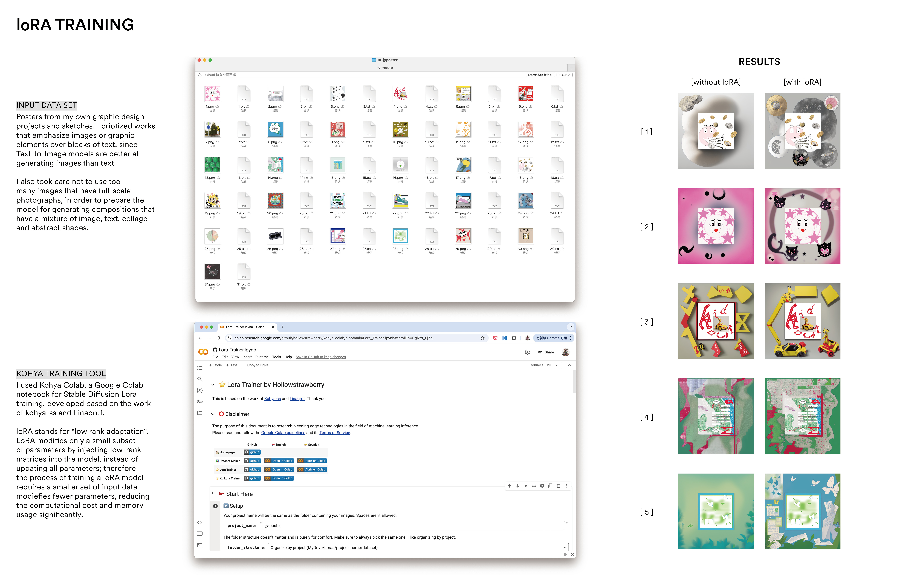Open Colab settings gear icon
920x588 pixels.
pos(527,352)
